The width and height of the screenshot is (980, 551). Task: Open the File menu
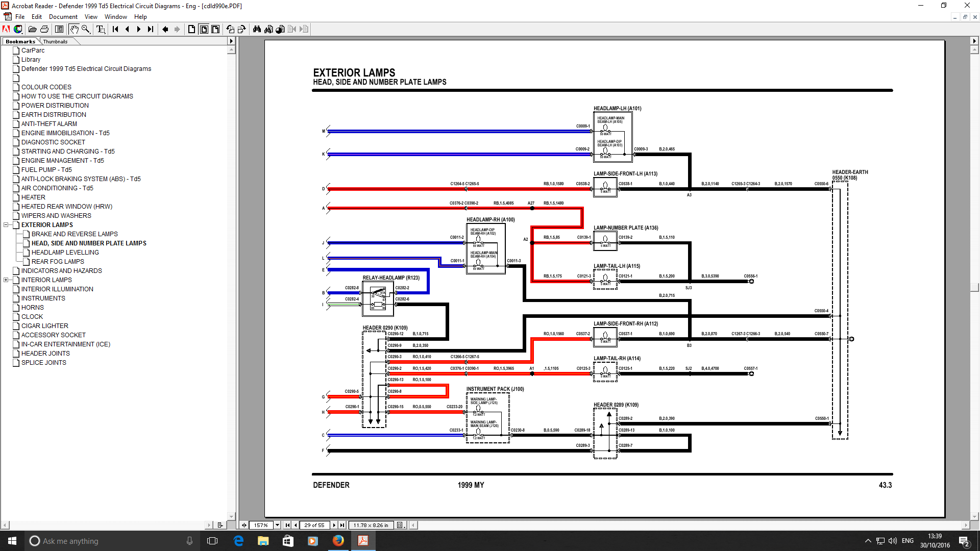[20, 17]
